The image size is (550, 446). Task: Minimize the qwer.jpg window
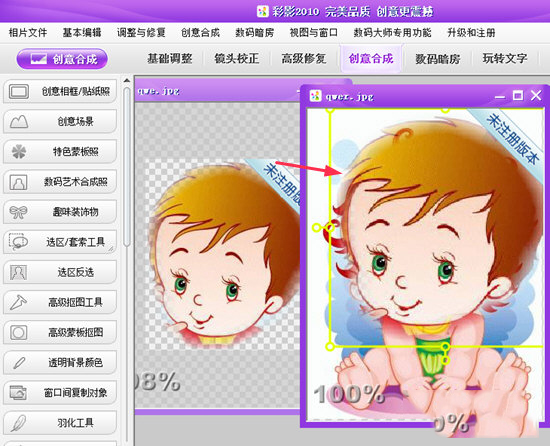pos(500,96)
